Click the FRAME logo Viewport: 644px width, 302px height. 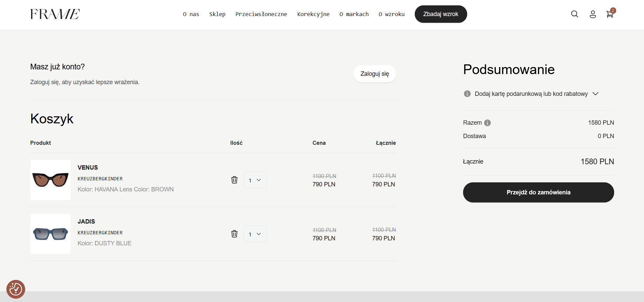pos(55,14)
